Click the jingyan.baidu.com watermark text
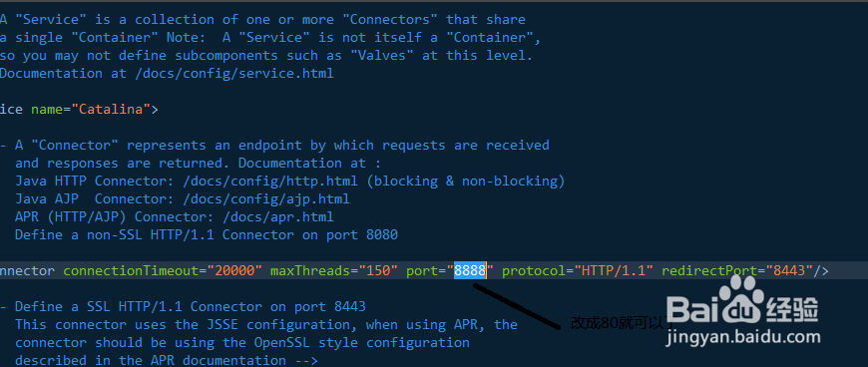Screen dimensions: 868x367 click(x=743, y=336)
